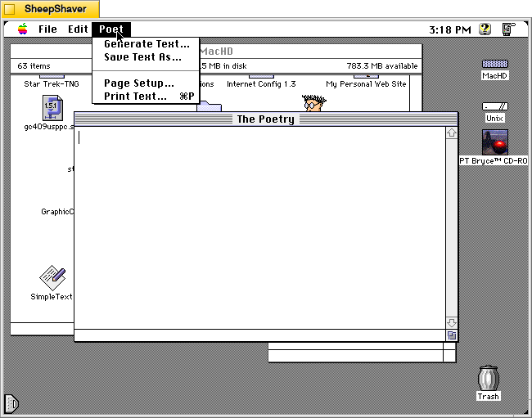
Task: Click the clock showing 3:18 PM
Action: pos(450,29)
